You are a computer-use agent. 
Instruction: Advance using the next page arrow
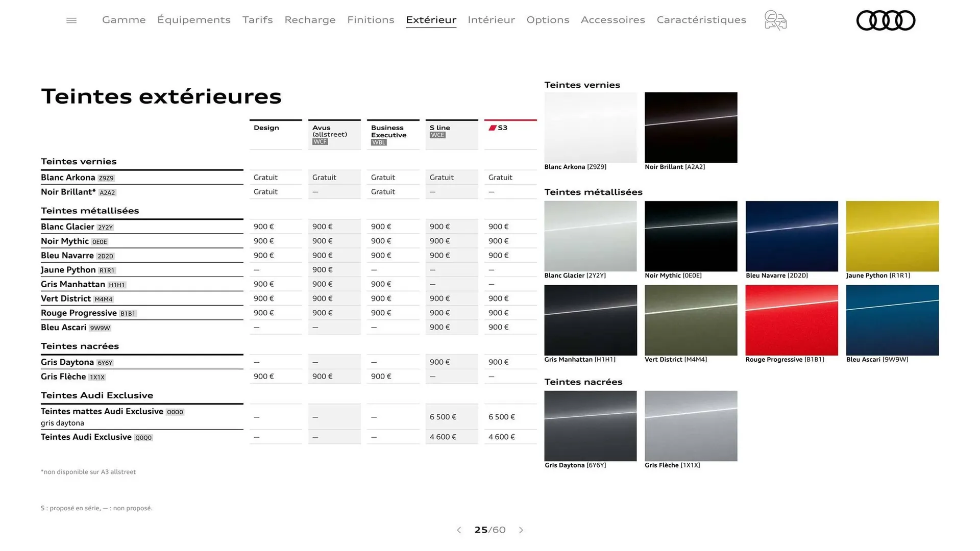tap(521, 530)
